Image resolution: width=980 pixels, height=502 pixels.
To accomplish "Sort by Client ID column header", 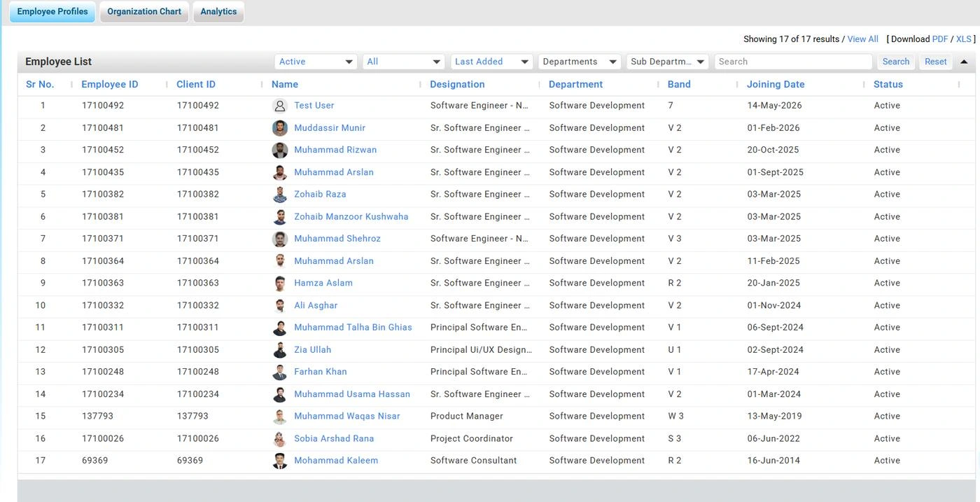I will coord(196,84).
